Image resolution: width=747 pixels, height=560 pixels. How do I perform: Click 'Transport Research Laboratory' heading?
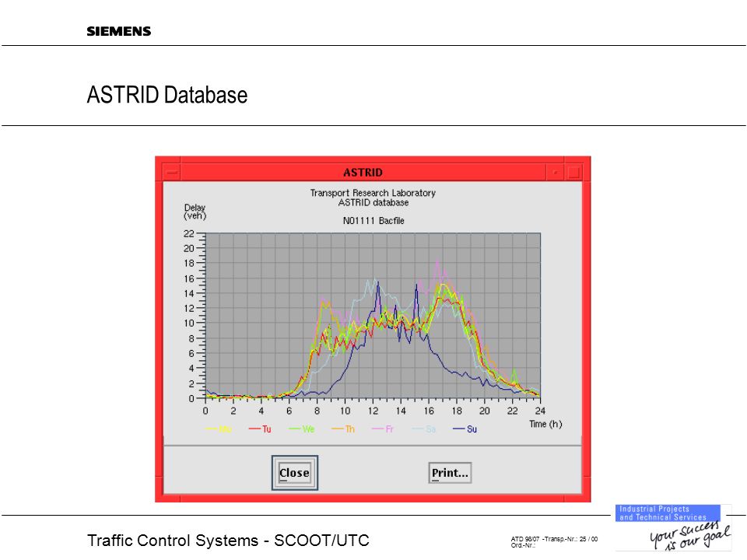[x=373, y=193]
